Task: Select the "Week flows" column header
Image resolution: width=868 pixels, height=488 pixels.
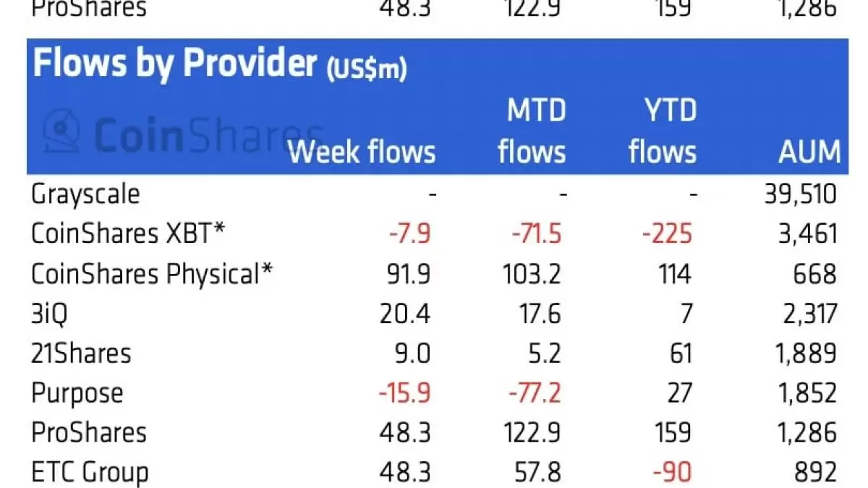Action: pos(362,152)
